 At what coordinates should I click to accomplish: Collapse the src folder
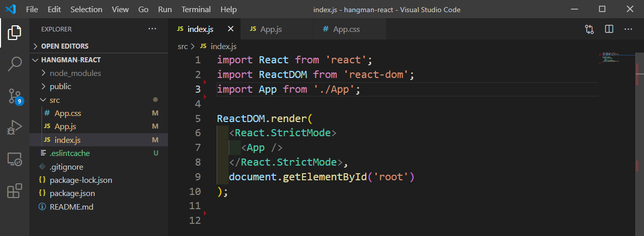[x=99, y=100]
